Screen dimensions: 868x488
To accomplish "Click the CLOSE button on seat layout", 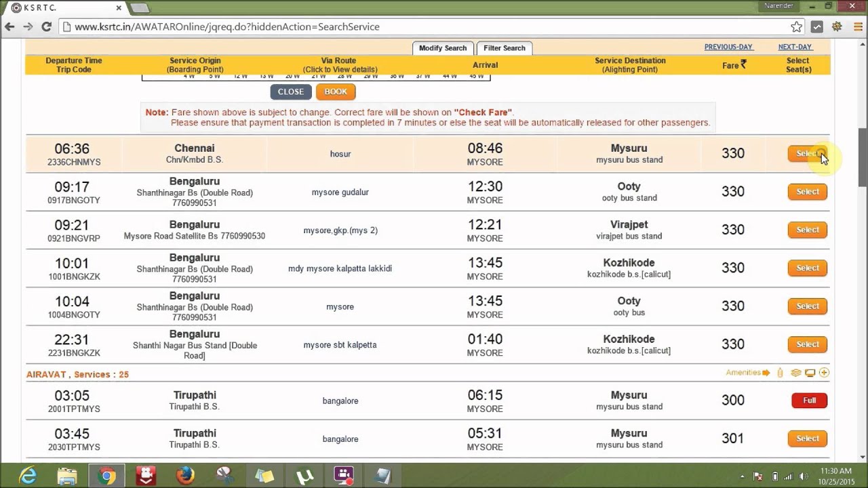I will click(291, 91).
